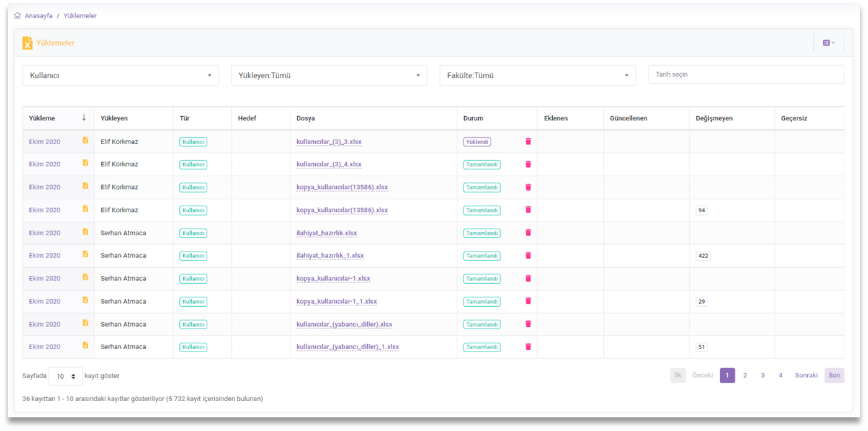Open kopya_kullanıcılar-1.xlsx file link
The height and width of the screenshot is (431, 868).
(x=333, y=278)
